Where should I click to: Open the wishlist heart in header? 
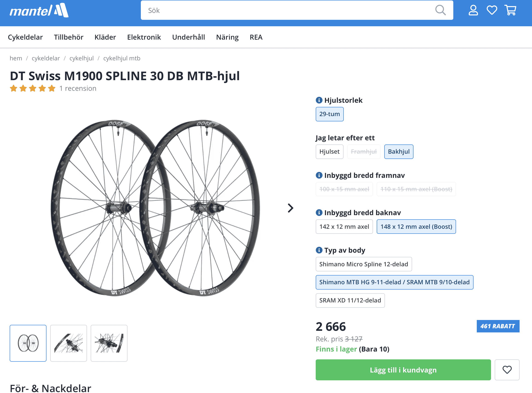(x=492, y=10)
